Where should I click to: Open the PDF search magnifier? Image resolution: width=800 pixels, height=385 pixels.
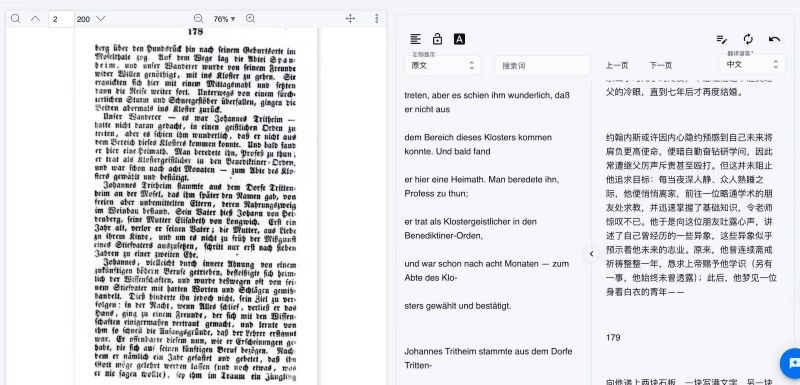[x=15, y=19]
